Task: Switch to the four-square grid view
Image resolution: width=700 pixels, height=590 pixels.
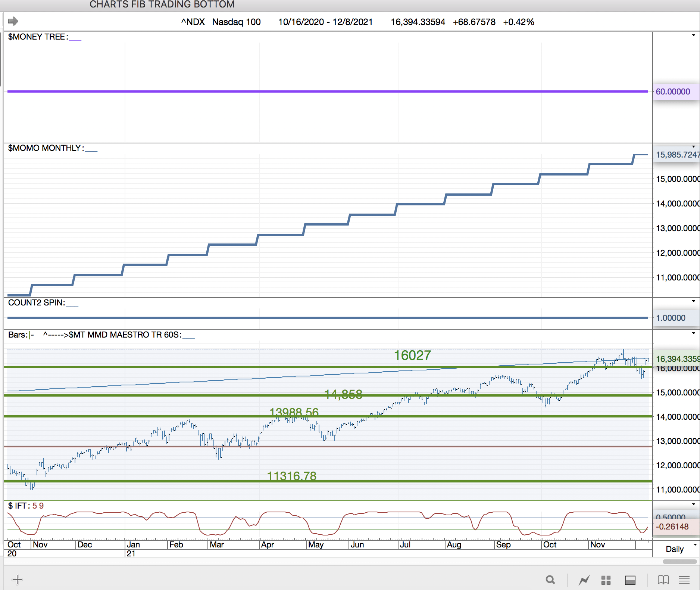Action: click(x=606, y=580)
